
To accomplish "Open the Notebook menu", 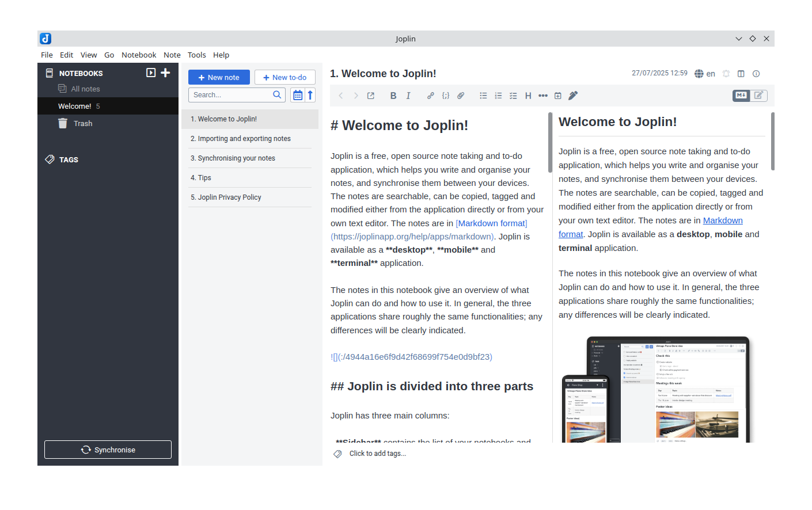I will tap(139, 55).
